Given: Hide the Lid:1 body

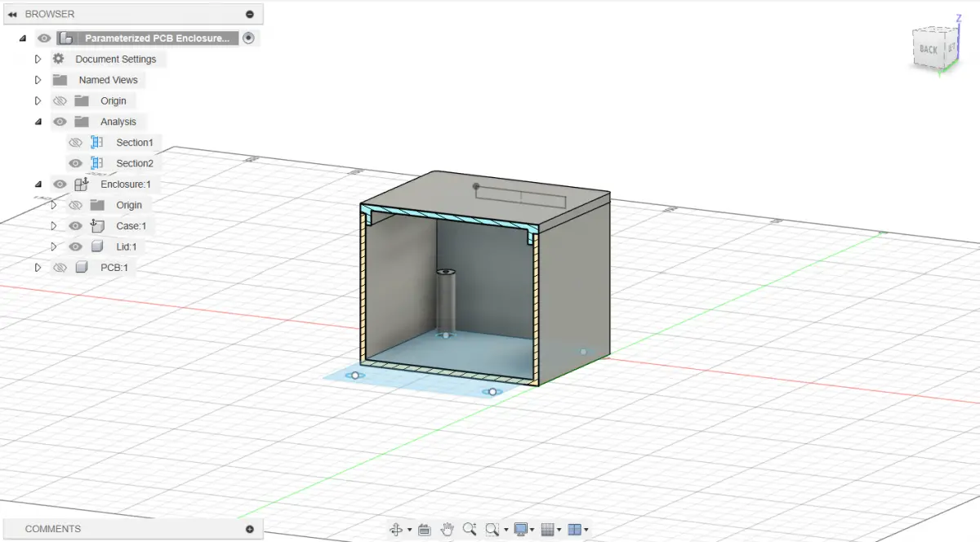Looking at the screenshot, I should (75, 247).
